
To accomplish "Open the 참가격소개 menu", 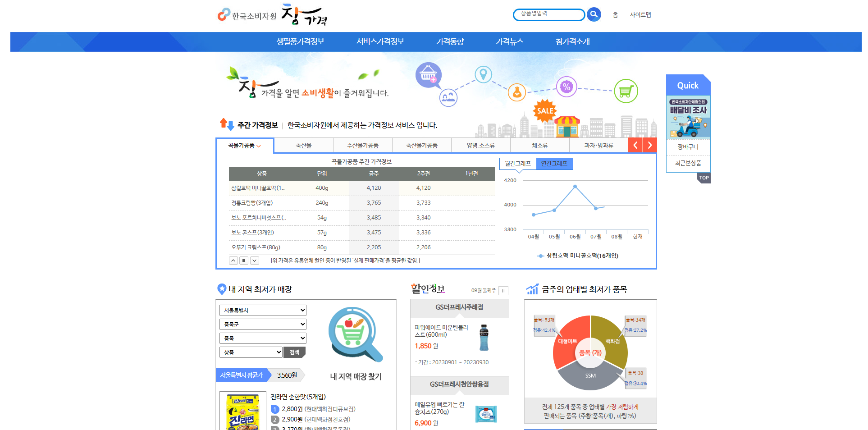I will (573, 41).
